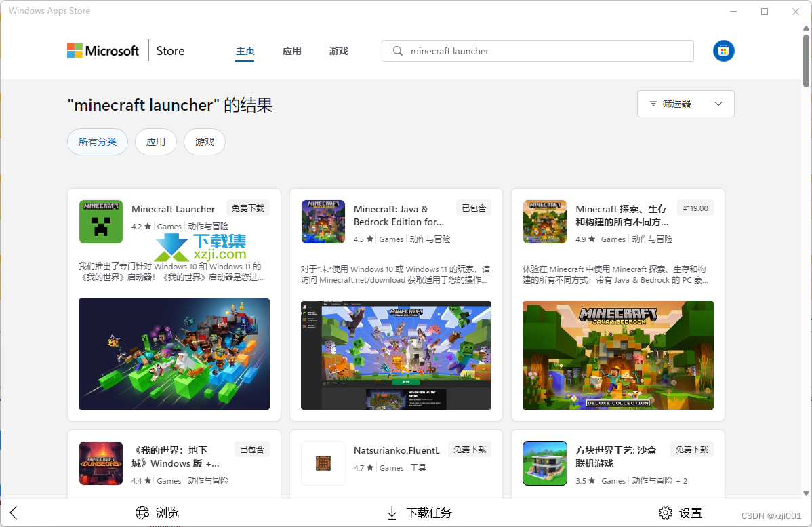Open 方块世界工艺 app icon
The width and height of the screenshot is (812, 527).
click(x=545, y=463)
